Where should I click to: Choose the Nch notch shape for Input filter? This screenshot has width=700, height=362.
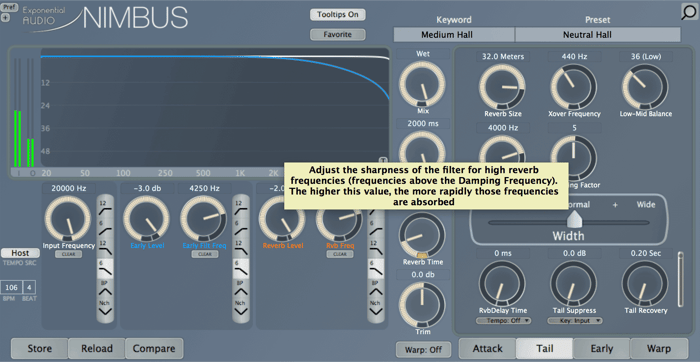point(105,309)
